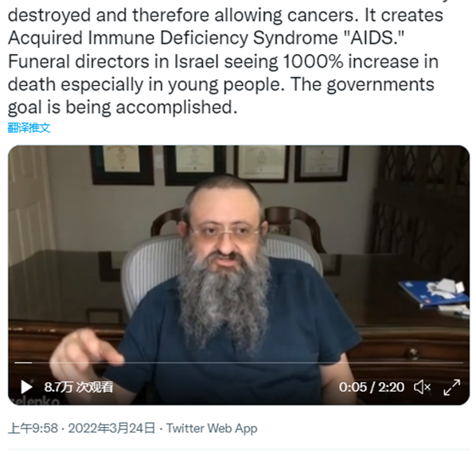Image resolution: width=476 pixels, height=454 pixels.
Task: Click the played portion of the progress bar
Action: (x=23, y=362)
